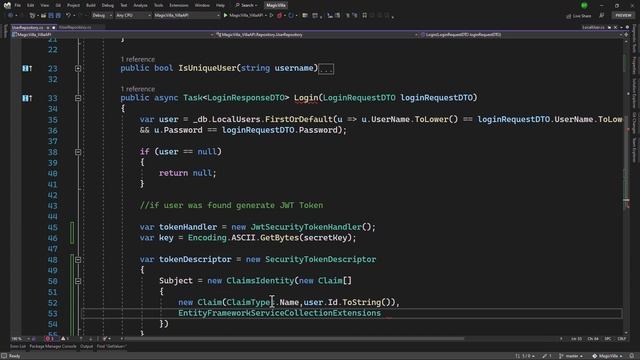Viewport: 640px width, 360px height.
Task: Open the Debug menu
Action: click(108, 5)
